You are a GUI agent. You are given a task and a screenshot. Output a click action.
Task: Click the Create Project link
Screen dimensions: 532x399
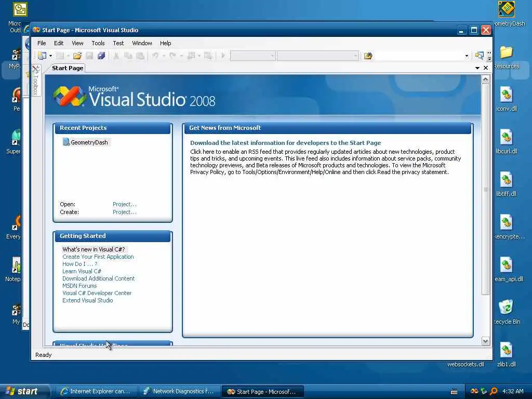point(125,212)
